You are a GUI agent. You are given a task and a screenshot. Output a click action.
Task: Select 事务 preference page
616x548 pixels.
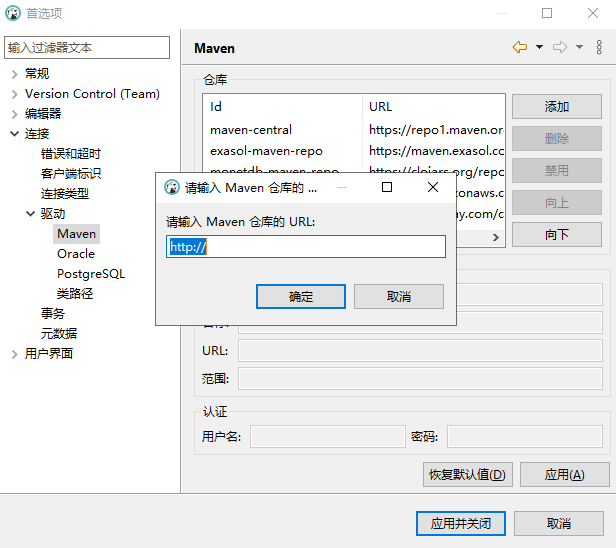tap(53, 313)
